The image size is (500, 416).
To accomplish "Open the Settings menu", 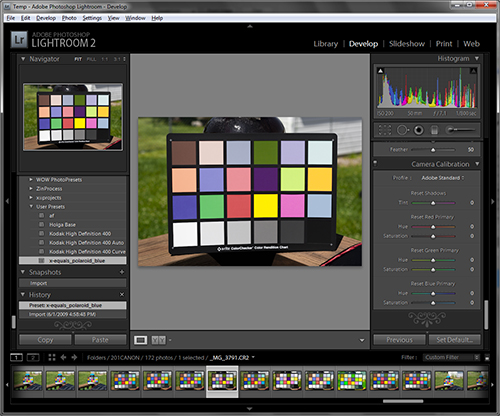I will 92,18.
